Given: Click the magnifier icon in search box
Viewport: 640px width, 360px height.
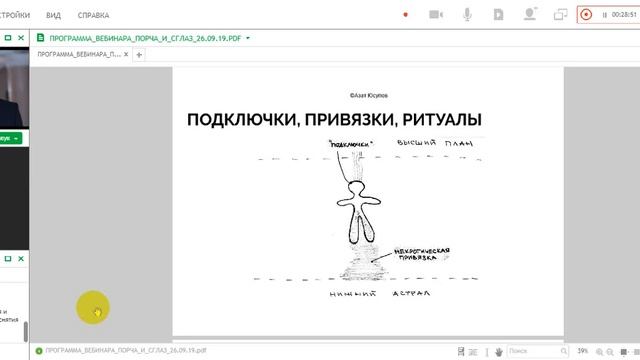Looking at the screenshot, I should point(564,351).
